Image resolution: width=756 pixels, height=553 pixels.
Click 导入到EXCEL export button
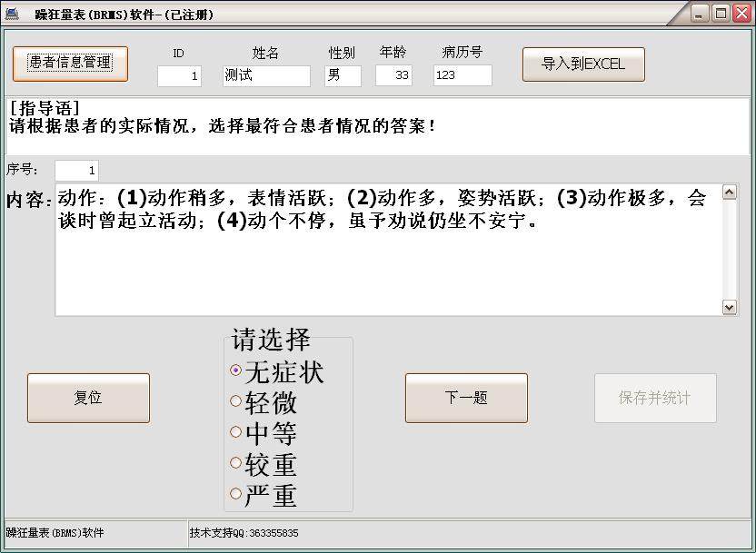[583, 64]
